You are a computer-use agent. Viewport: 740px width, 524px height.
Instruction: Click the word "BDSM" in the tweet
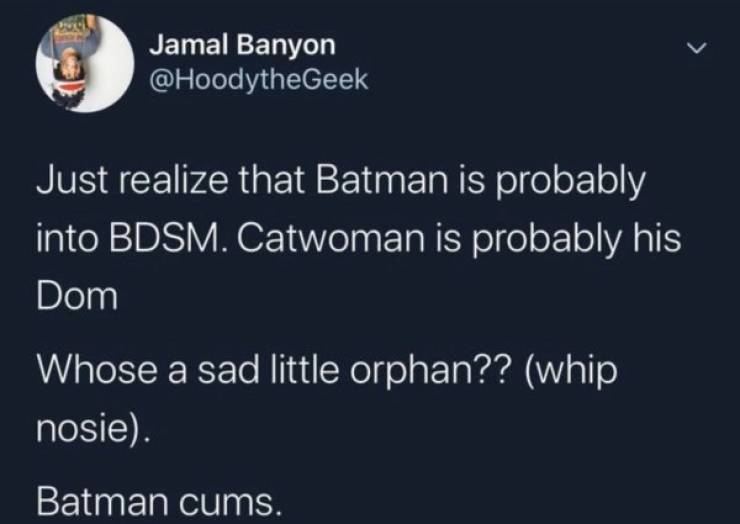152,242
